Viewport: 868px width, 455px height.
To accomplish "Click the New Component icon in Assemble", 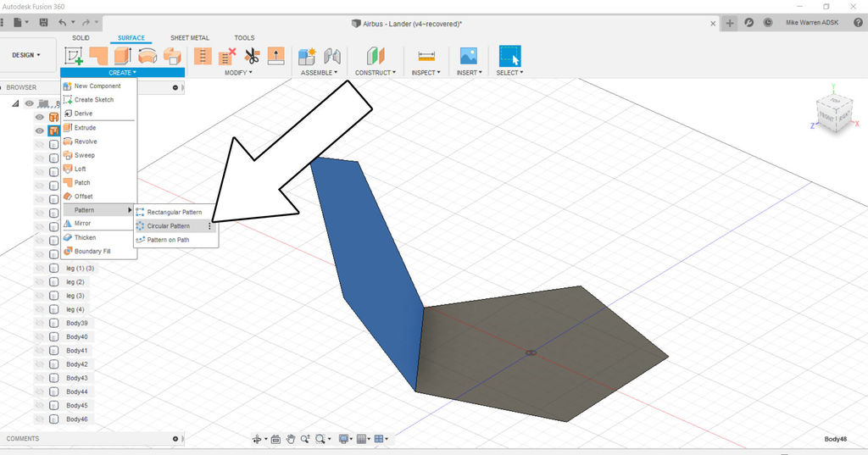I will click(x=307, y=56).
